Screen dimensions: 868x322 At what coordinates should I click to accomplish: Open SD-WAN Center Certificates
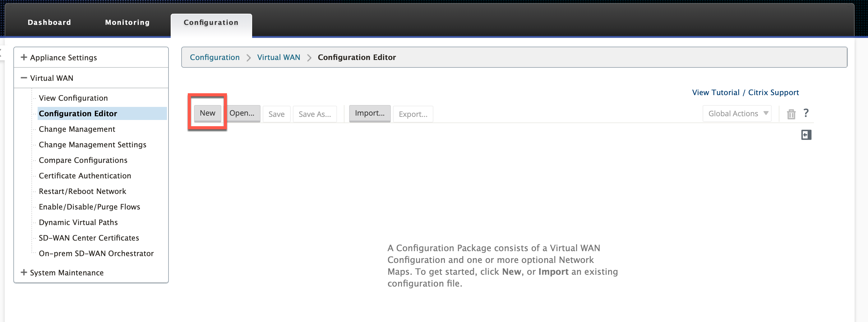[89, 238]
